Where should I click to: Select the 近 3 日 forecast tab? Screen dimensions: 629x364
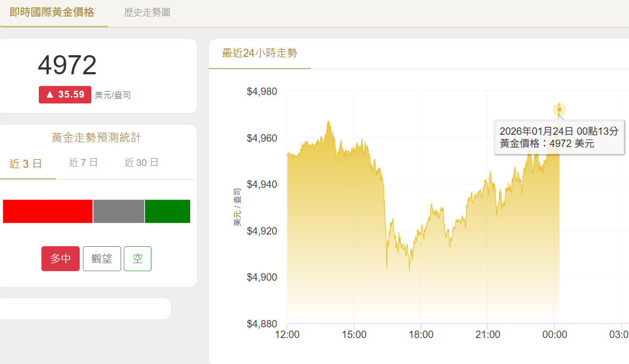click(26, 163)
